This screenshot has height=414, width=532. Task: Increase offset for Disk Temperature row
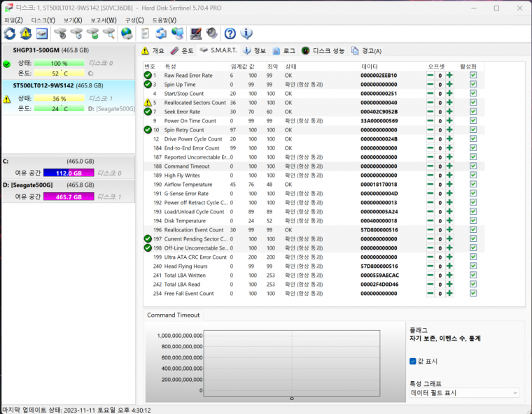[449, 220]
